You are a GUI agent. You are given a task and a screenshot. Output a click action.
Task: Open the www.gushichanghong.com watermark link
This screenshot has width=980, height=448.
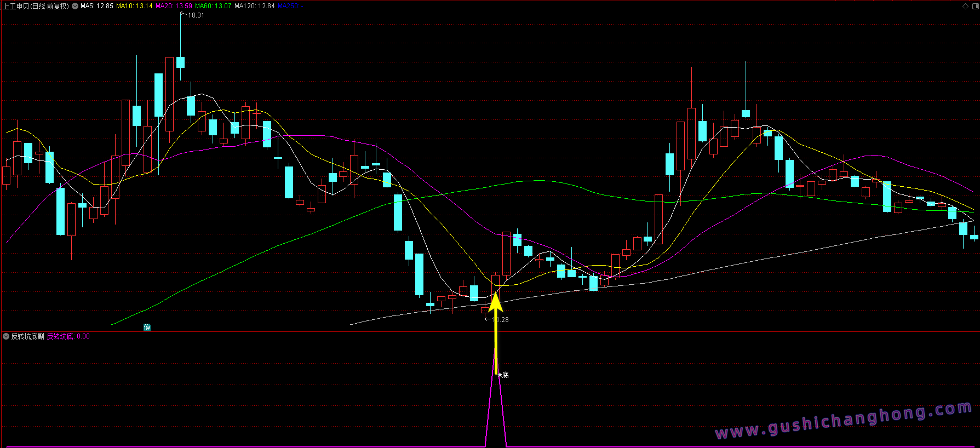click(x=844, y=421)
